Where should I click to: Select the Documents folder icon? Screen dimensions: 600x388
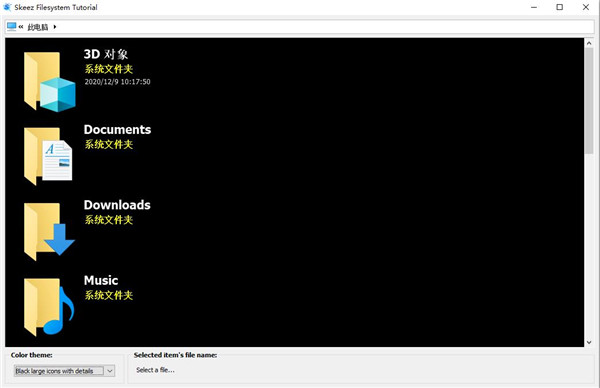point(48,157)
